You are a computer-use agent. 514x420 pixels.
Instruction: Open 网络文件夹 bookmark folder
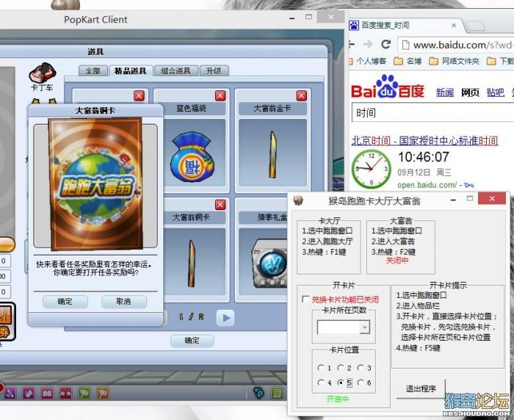coord(454,61)
